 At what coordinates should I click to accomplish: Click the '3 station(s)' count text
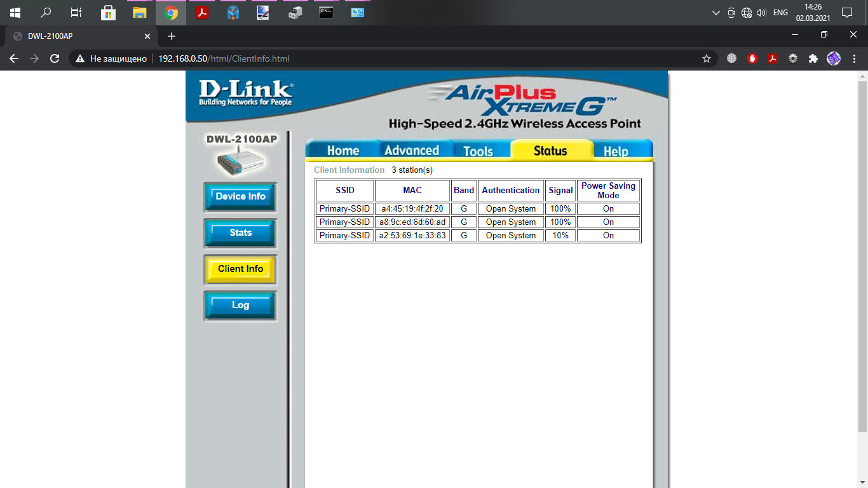[x=412, y=170]
